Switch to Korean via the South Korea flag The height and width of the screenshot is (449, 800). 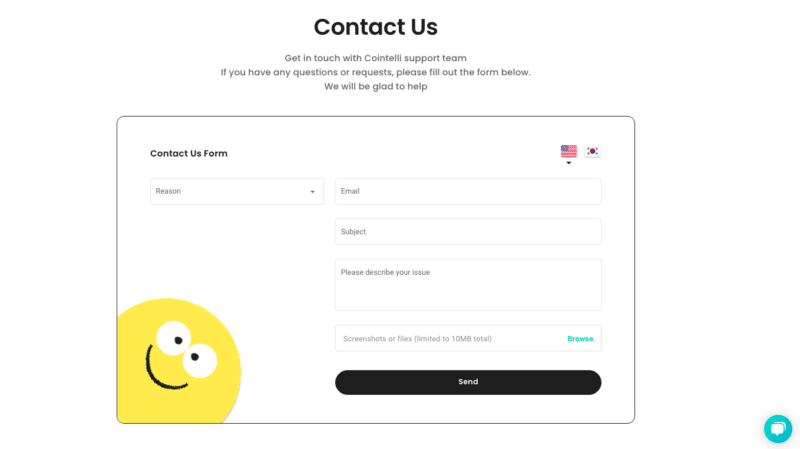(592, 151)
